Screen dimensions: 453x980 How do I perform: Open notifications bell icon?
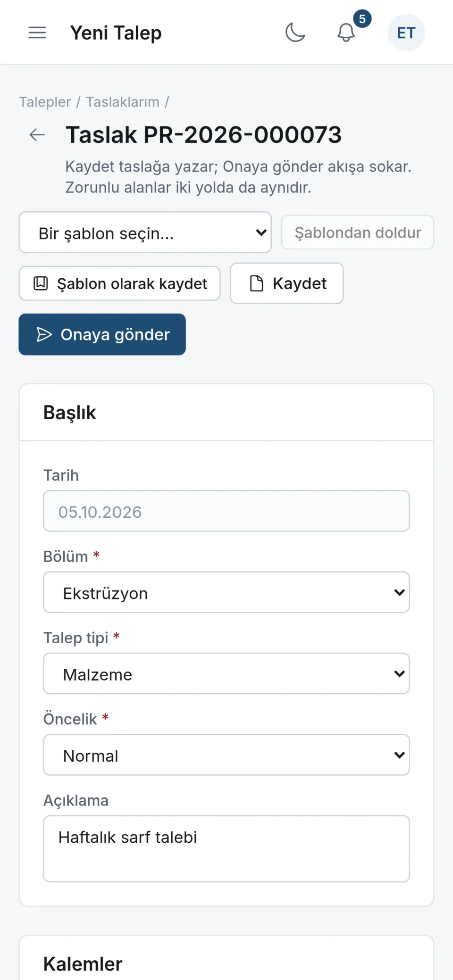coord(346,33)
